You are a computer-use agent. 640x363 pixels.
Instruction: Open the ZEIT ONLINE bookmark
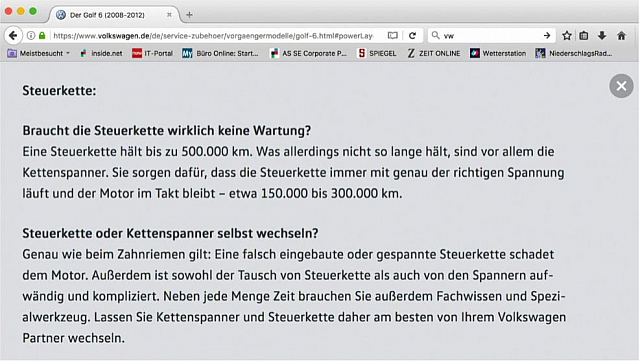point(433,53)
